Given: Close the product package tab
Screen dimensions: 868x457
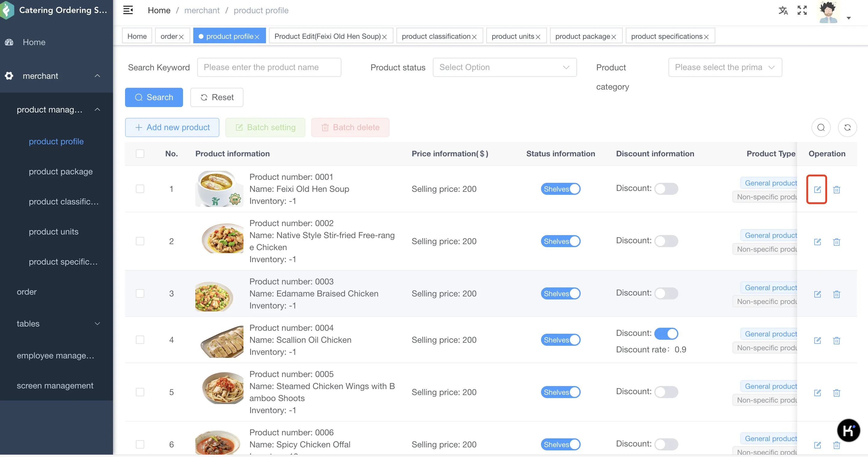Looking at the screenshot, I should tap(614, 37).
